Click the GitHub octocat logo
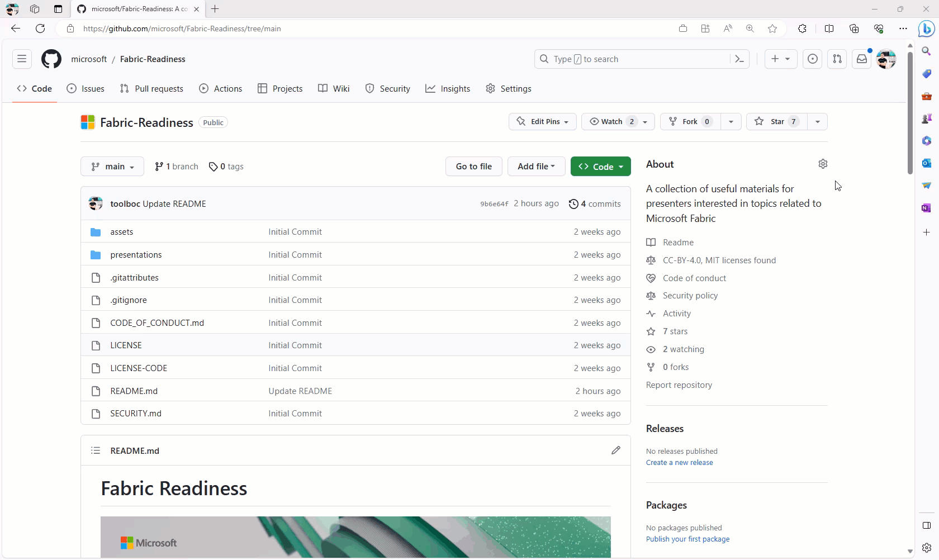939x560 pixels. pos(51,59)
